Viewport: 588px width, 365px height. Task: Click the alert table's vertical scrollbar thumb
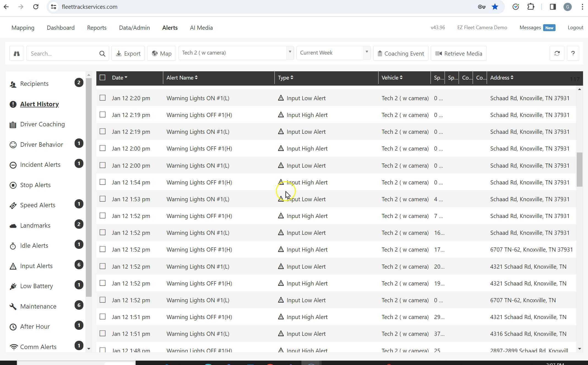[579, 169]
